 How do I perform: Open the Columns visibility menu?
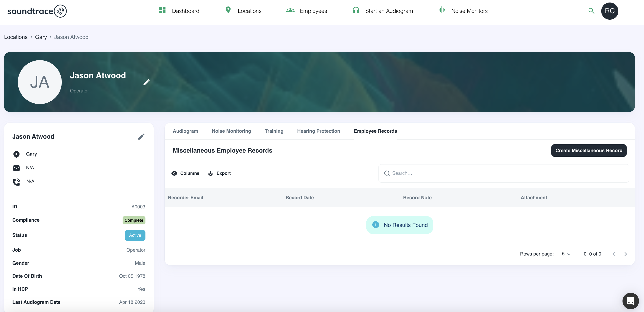point(185,173)
